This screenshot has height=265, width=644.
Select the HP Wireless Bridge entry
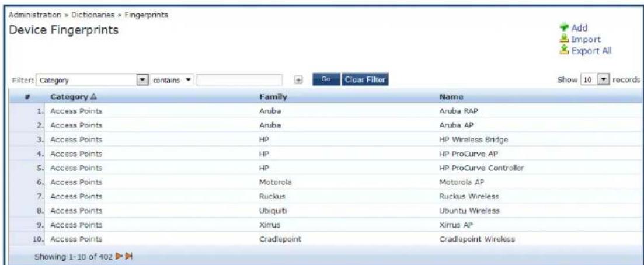click(474, 140)
